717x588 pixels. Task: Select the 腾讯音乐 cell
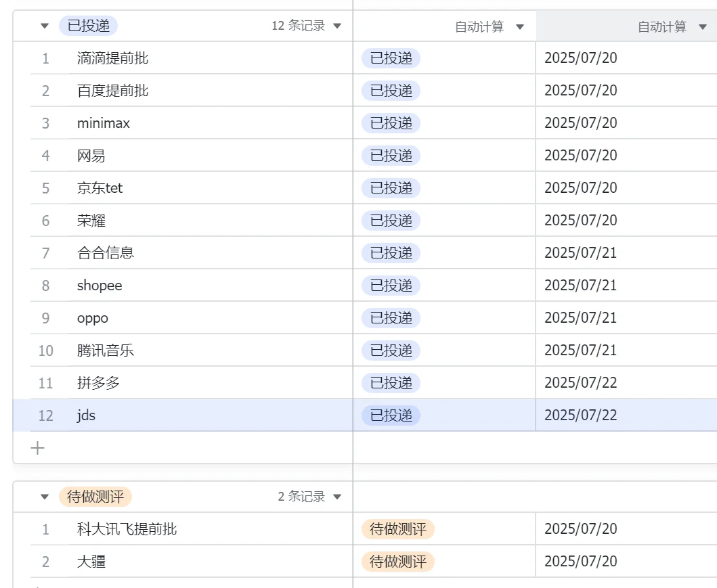[x=211, y=350]
